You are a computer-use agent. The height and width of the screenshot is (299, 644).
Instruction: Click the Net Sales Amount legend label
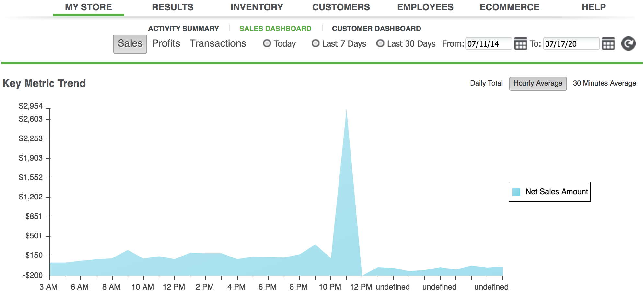(x=557, y=192)
